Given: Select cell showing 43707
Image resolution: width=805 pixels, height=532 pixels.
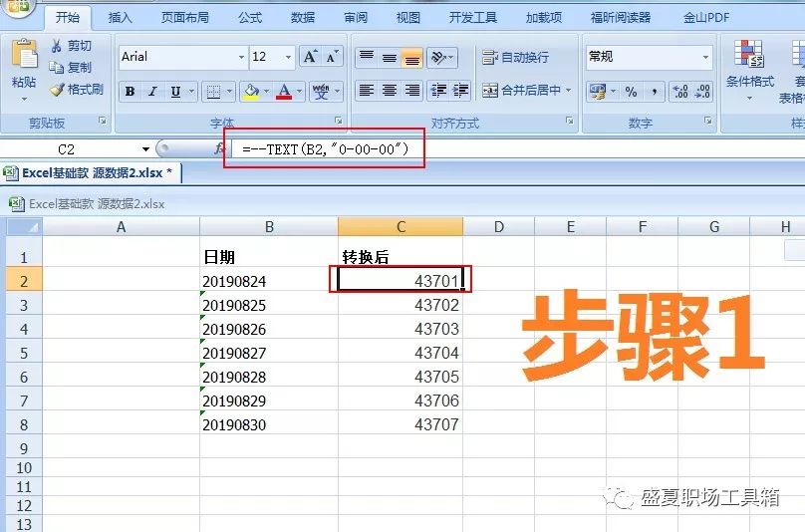Looking at the screenshot, I should 401,424.
